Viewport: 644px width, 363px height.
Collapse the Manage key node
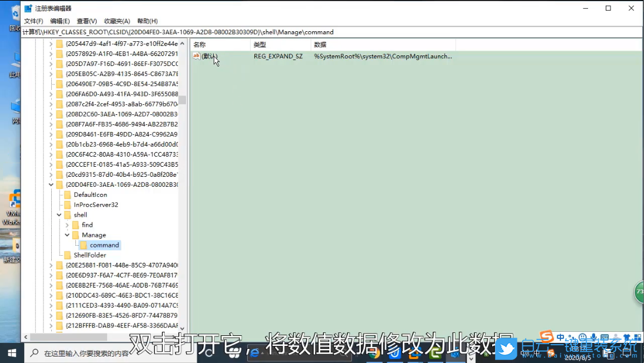tap(67, 235)
